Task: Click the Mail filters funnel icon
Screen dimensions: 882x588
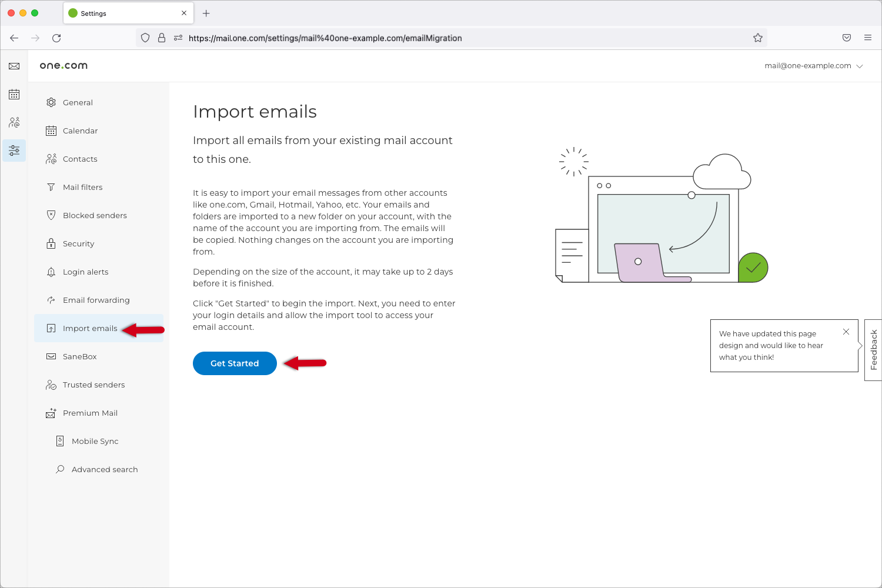Action: pos(51,187)
